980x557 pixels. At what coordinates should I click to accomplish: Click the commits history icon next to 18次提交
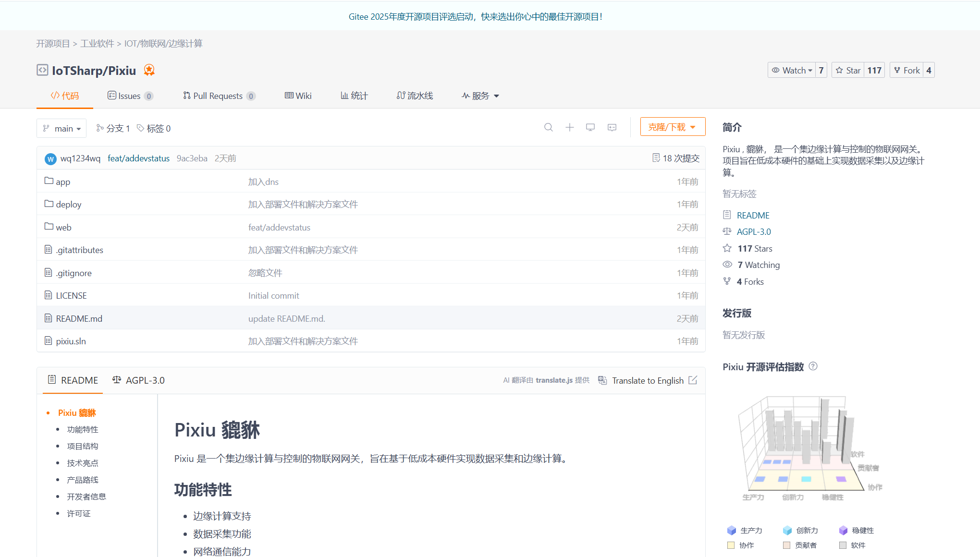point(656,157)
